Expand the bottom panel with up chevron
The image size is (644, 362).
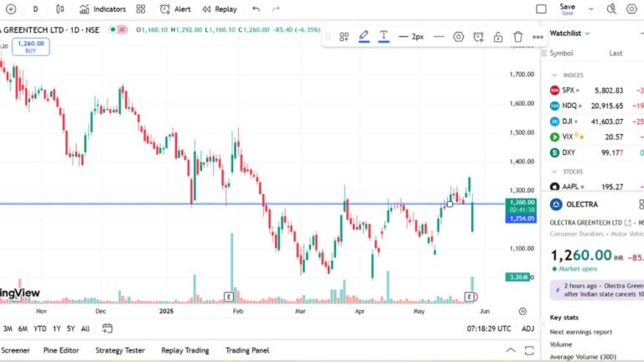(511, 350)
